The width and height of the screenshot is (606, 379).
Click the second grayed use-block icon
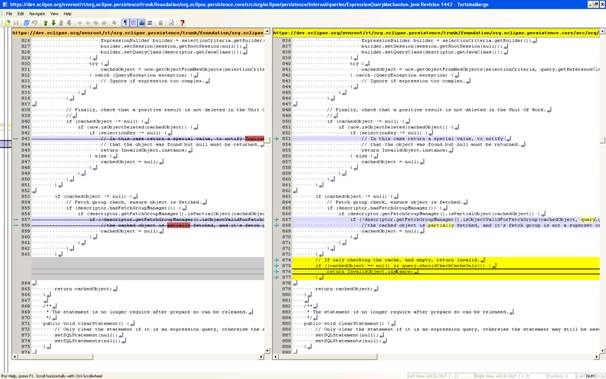point(87,23)
